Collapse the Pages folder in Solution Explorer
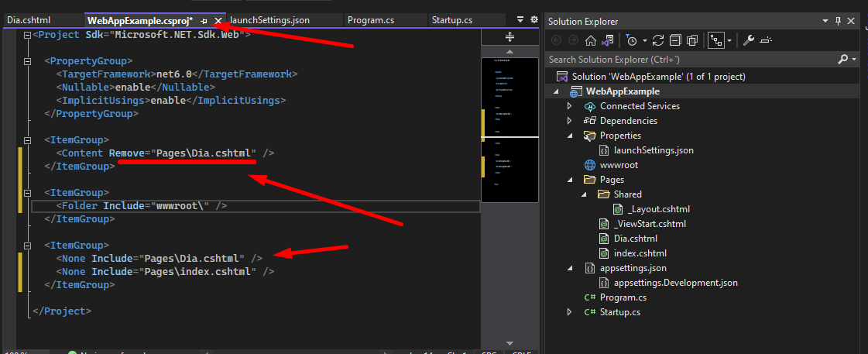The width and height of the screenshot is (868, 354). [570, 180]
